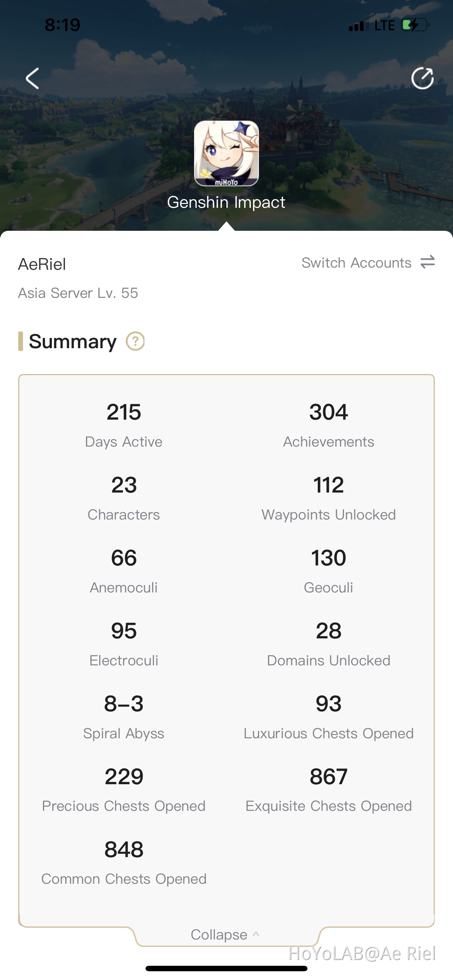This screenshot has height=980, width=453.
Task: Tap the Paimon Genshin Impact game icon
Action: pyautogui.click(x=226, y=153)
